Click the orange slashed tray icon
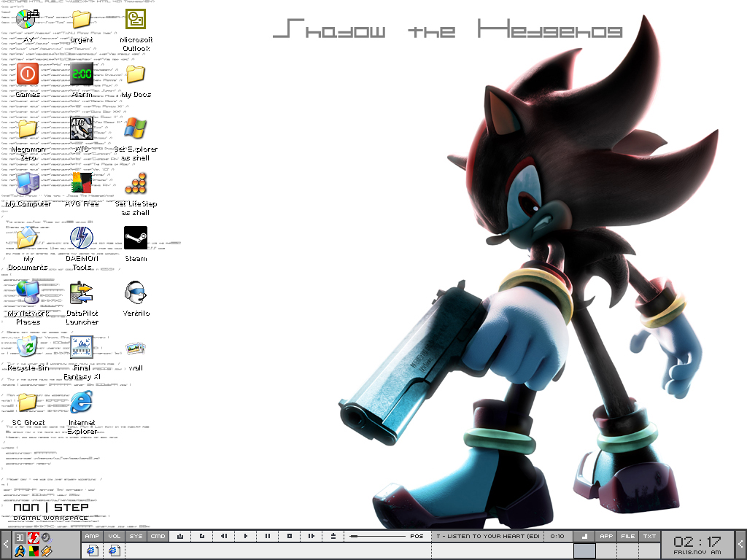 pos(46,551)
